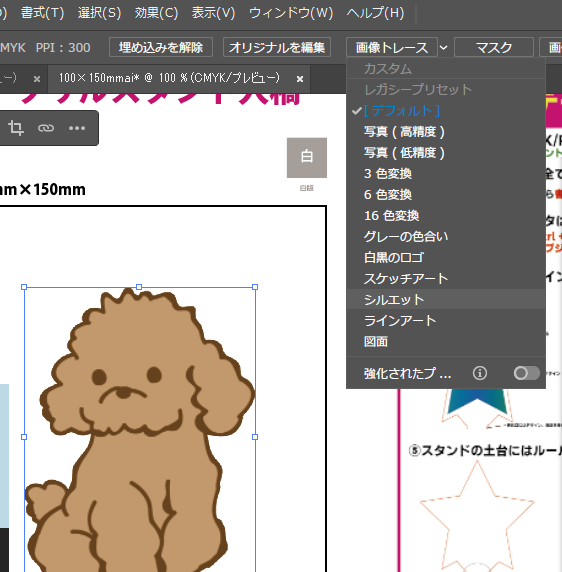Click the top-center selection handle of the image

coord(139,287)
